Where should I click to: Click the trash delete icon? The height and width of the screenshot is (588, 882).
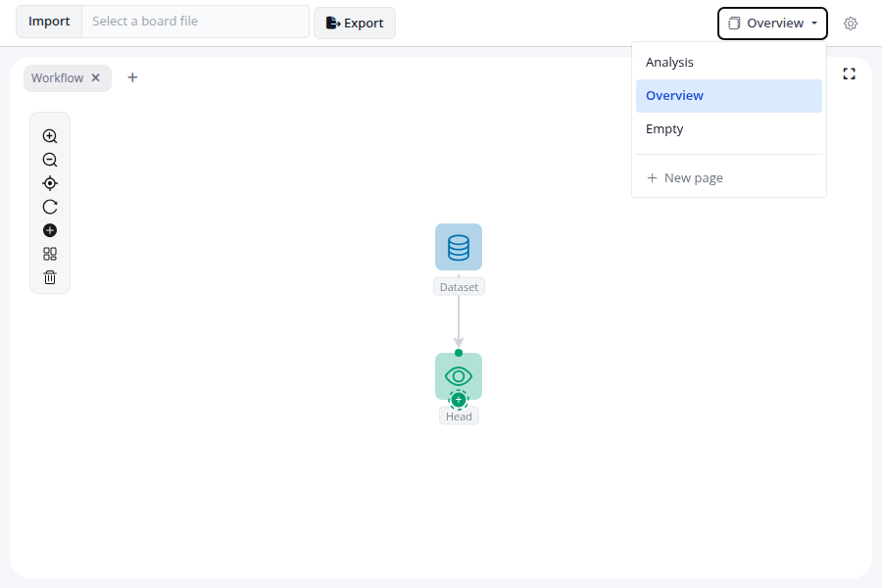tap(50, 277)
